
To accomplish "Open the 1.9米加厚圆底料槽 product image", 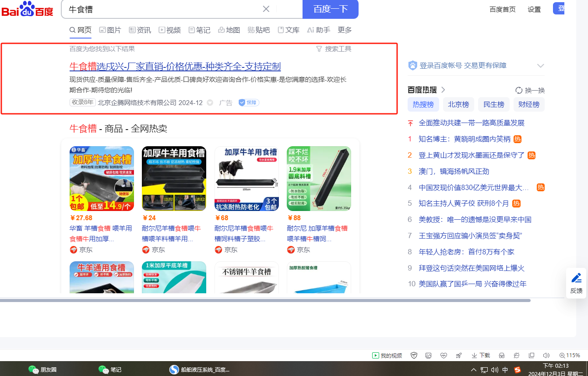I will (x=319, y=179).
